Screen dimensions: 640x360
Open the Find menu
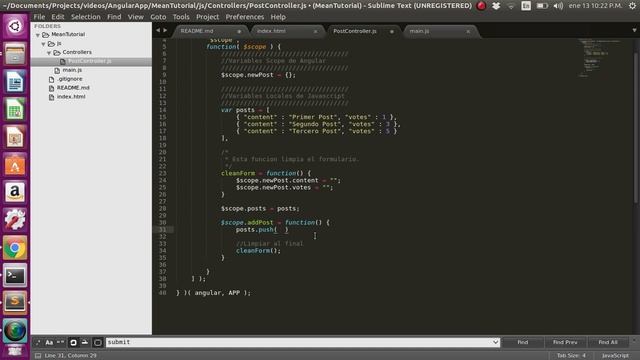point(114,17)
